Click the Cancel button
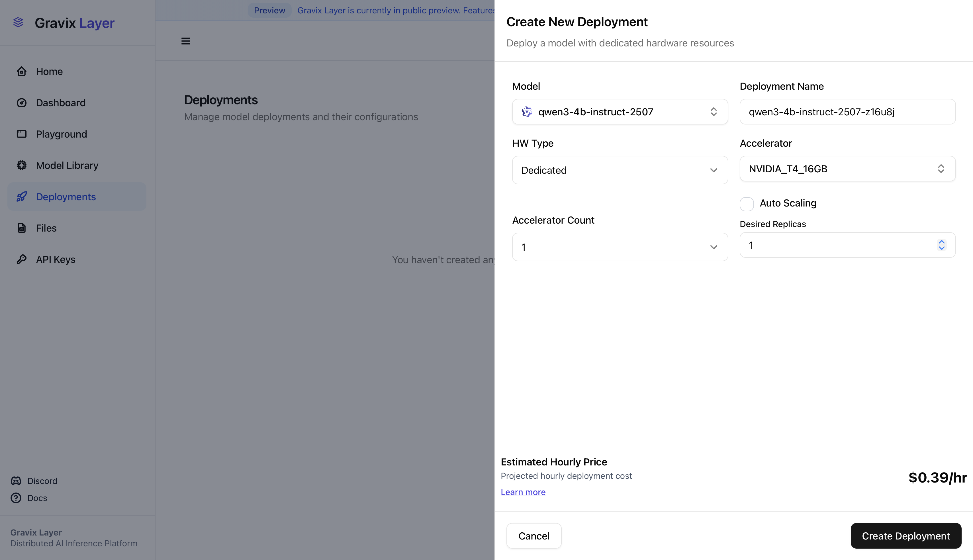Screen dimensions: 973x560 (x=533, y=536)
